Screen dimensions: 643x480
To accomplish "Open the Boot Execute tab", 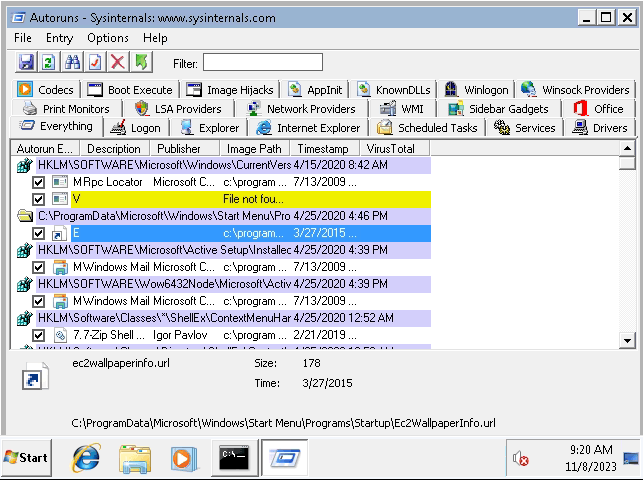I will click(x=130, y=89).
